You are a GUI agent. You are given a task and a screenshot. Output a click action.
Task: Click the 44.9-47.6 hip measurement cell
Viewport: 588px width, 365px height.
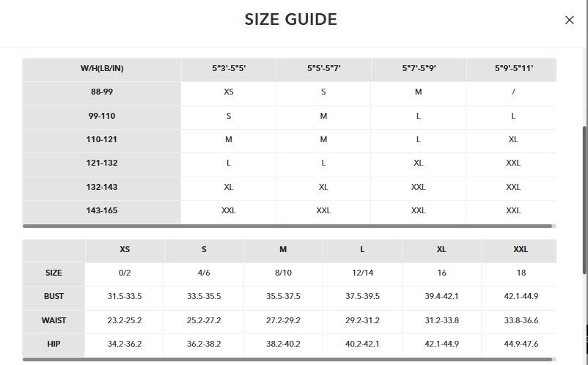pos(521,344)
